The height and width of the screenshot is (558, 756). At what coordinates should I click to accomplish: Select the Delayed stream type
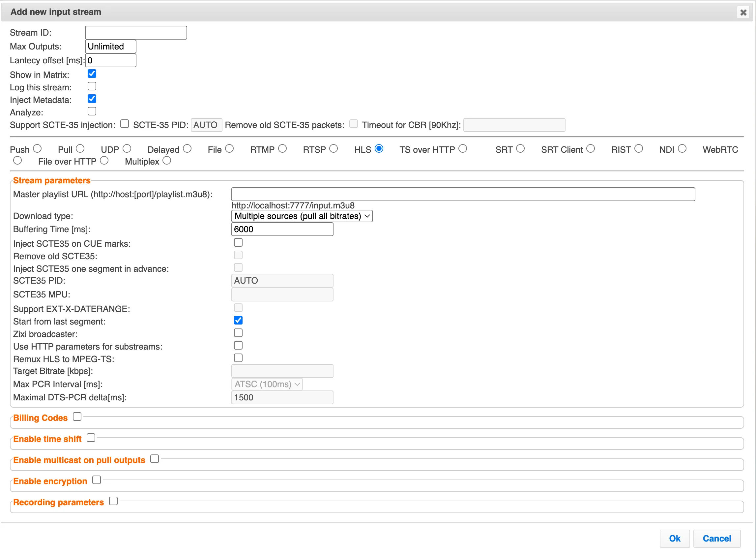tap(187, 149)
